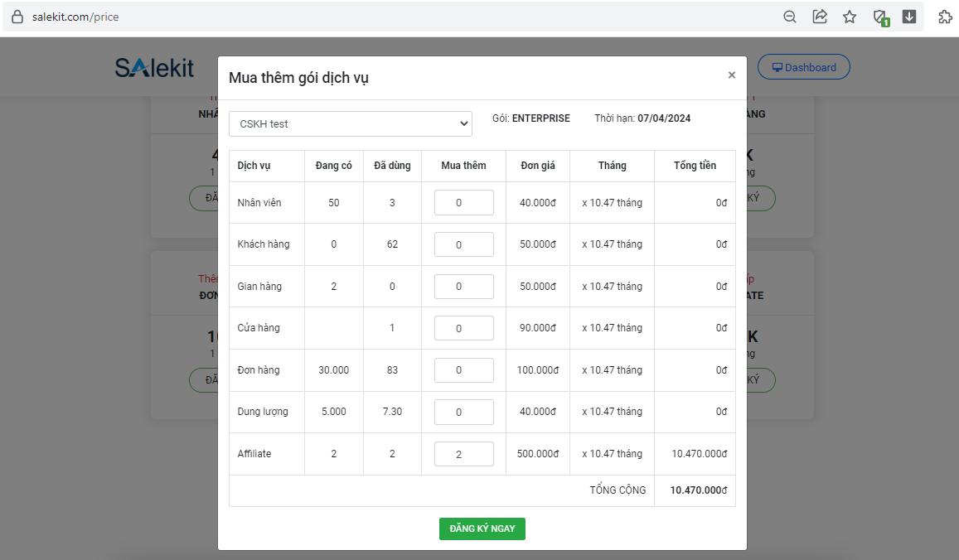Viewport: 959px width, 560px height.
Task: Click the download extension icon
Action: tap(909, 17)
